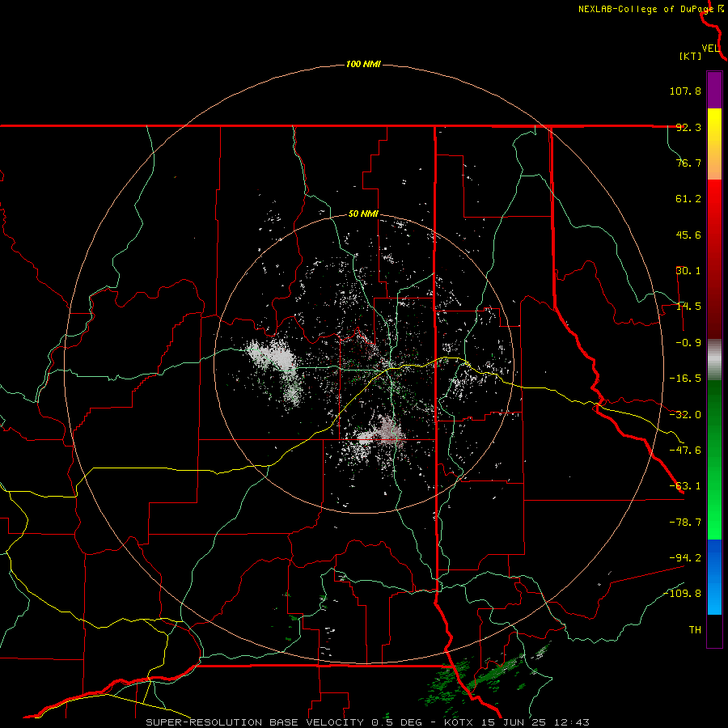Click the VEL legend title

[x=710, y=48]
